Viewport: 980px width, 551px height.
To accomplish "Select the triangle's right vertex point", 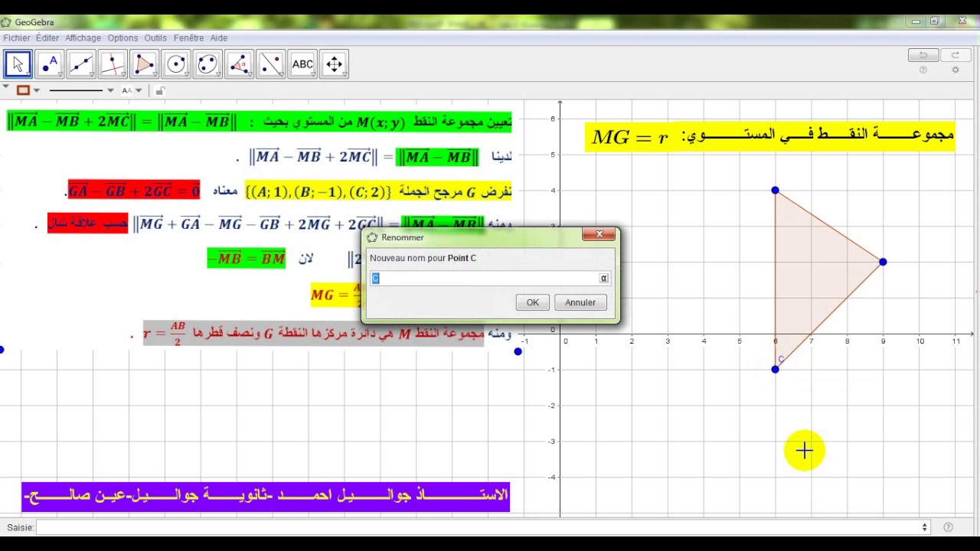I will pyautogui.click(x=883, y=262).
